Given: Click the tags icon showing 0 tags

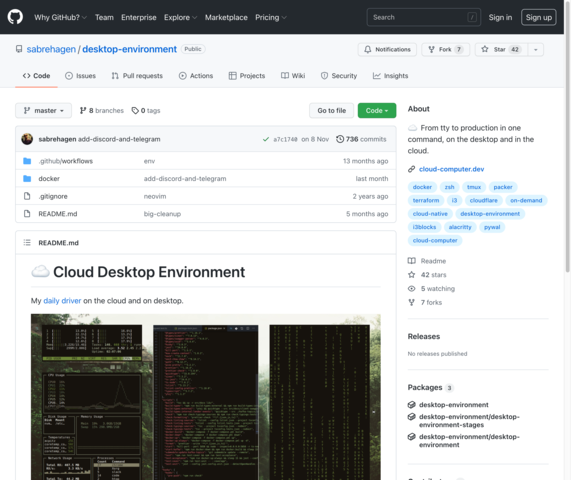Looking at the screenshot, I should [135, 110].
